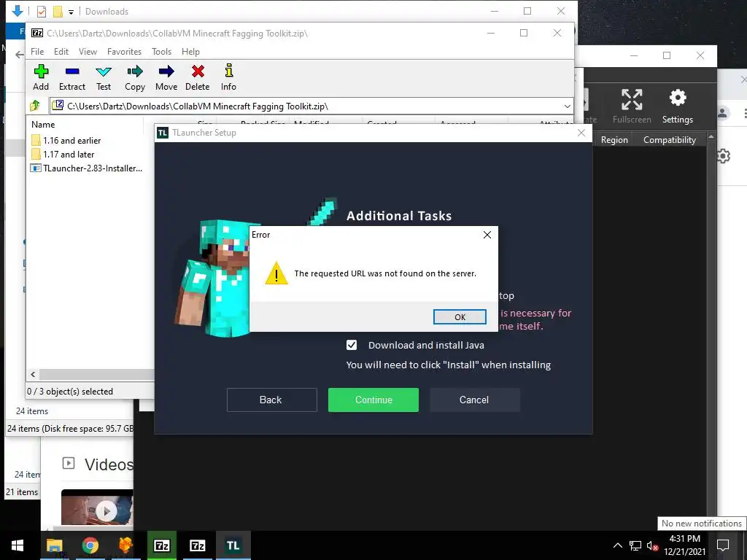Viewport: 747px width, 560px height.
Task: Open the View menu in 7-Zip
Action: (x=88, y=52)
